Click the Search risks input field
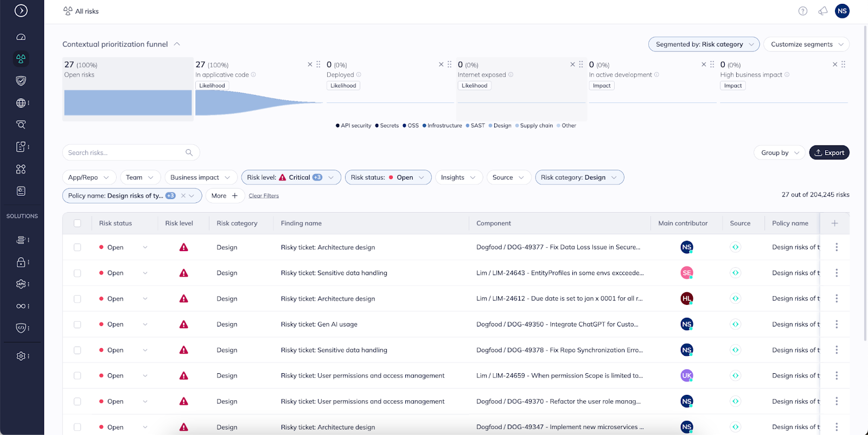 125,153
